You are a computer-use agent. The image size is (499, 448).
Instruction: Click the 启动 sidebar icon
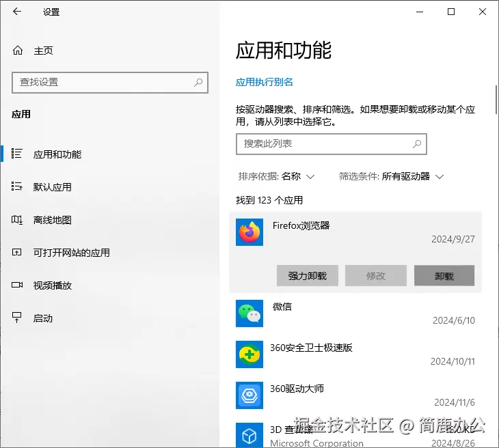click(16, 318)
